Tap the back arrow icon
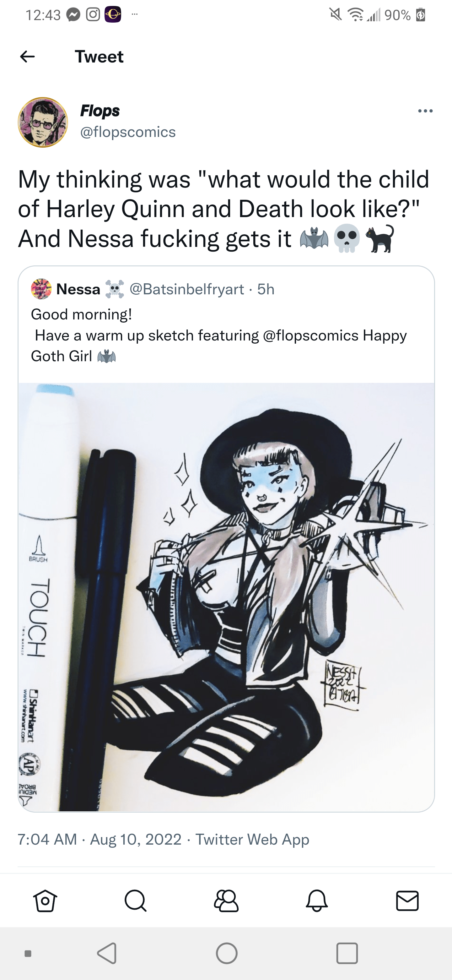 (x=27, y=57)
